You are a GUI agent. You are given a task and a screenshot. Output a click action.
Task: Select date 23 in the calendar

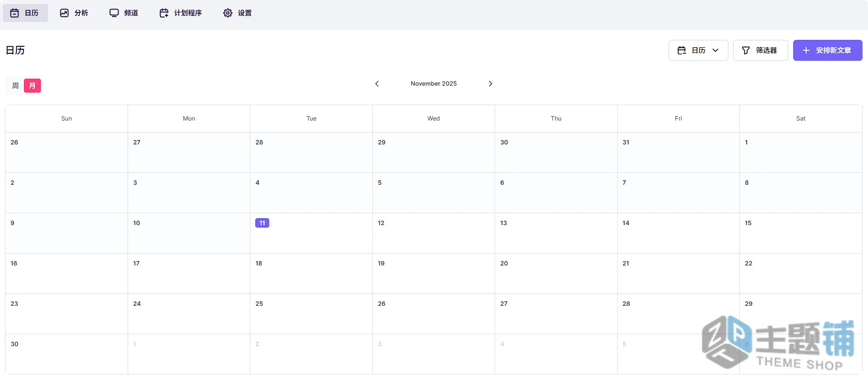[67, 314]
